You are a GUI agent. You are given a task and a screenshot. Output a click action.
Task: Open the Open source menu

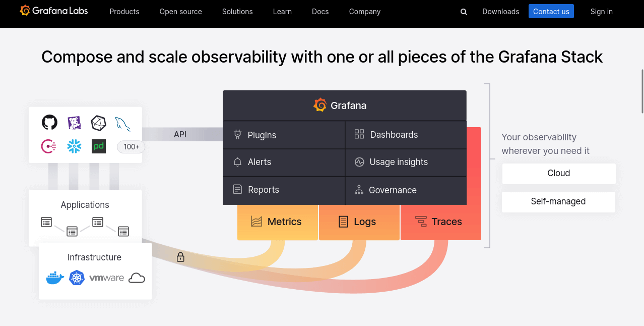point(180,12)
